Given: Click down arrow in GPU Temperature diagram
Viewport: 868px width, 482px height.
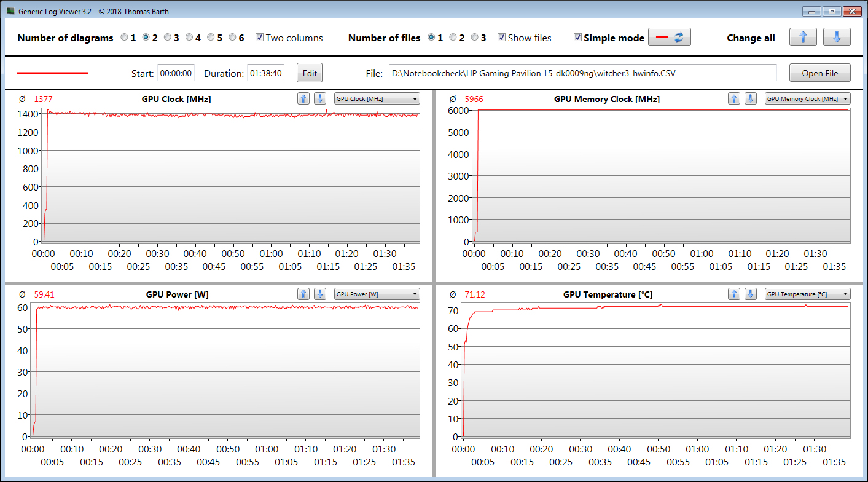Looking at the screenshot, I should (751, 294).
